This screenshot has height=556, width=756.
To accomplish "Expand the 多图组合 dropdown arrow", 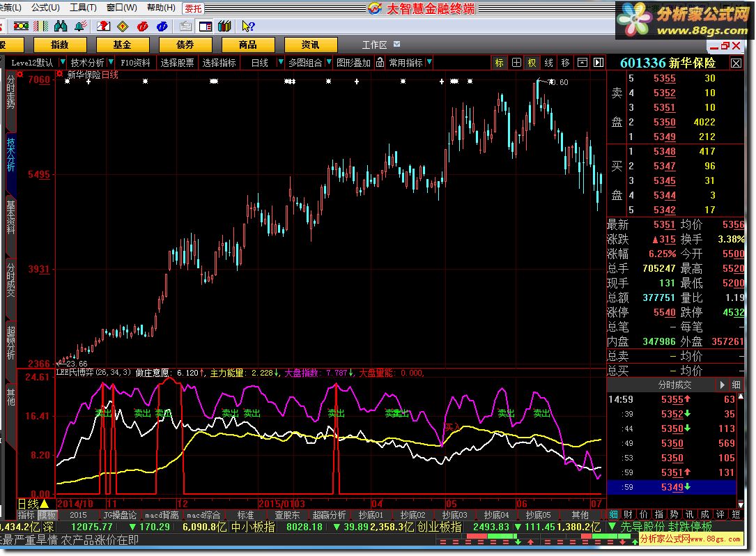I will 329,62.
